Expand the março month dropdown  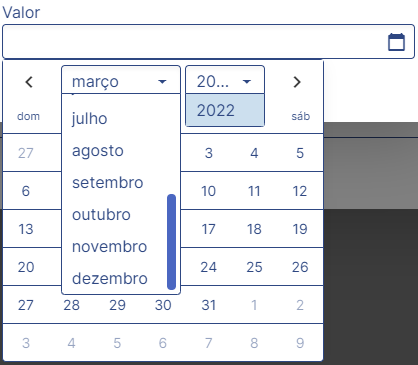point(121,80)
